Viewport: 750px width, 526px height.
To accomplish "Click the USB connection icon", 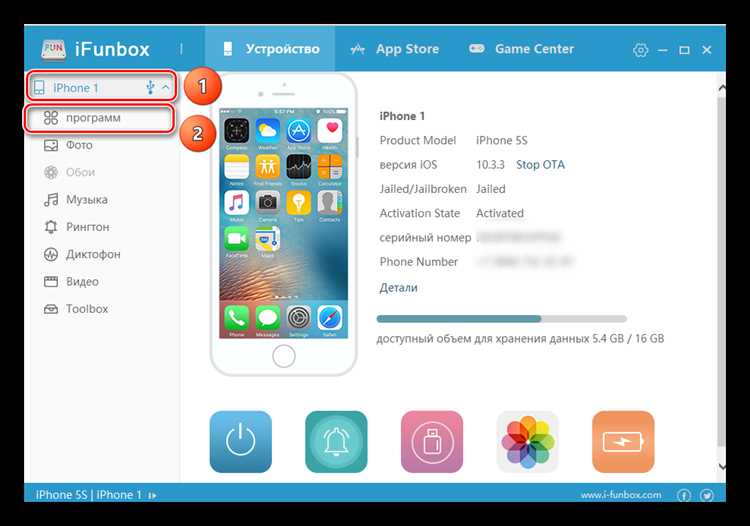I will point(150,87).
